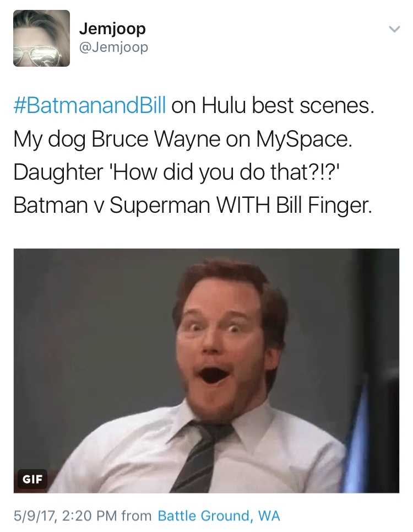Open the Battle Ground, WA location link

[x=219, y=515]
